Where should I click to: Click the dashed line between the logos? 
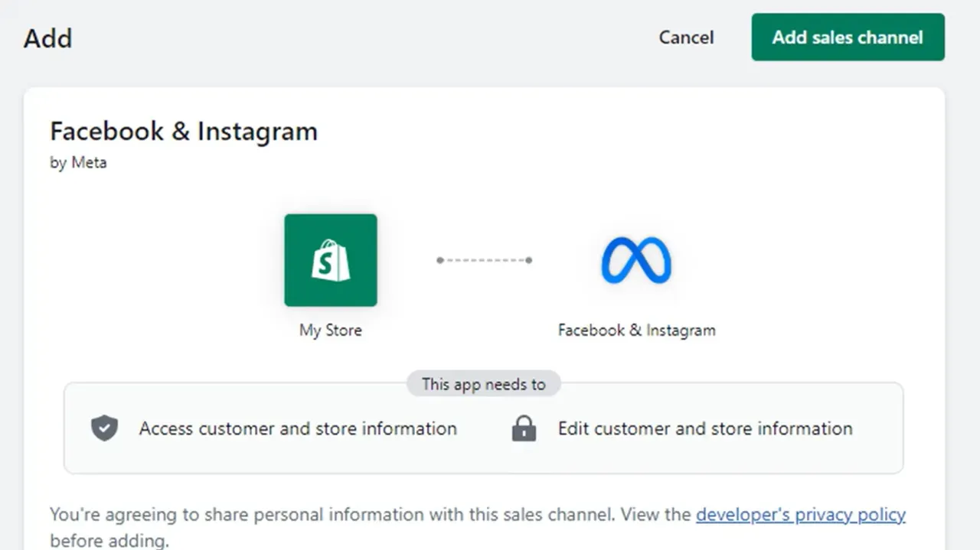[484, 260]
